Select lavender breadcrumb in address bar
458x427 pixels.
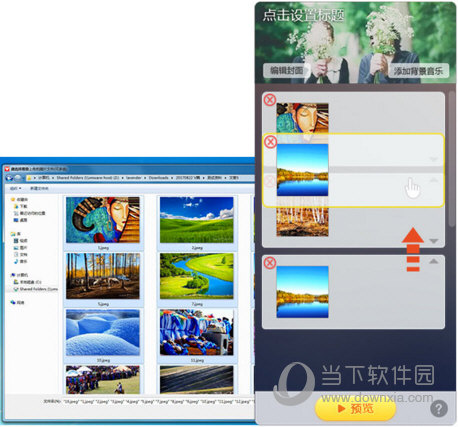[x=133, y=178]
